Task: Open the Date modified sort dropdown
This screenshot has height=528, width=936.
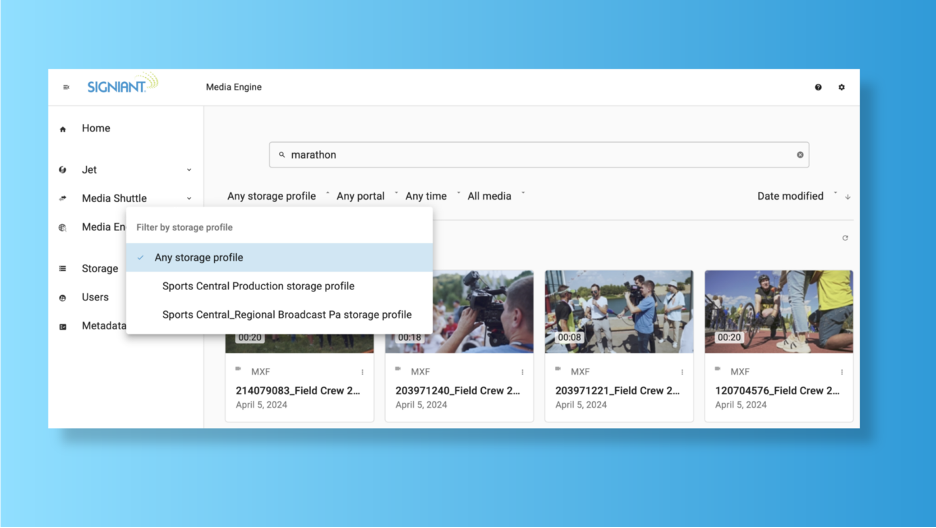Action: pyautogui.click(x=796, y=196)
